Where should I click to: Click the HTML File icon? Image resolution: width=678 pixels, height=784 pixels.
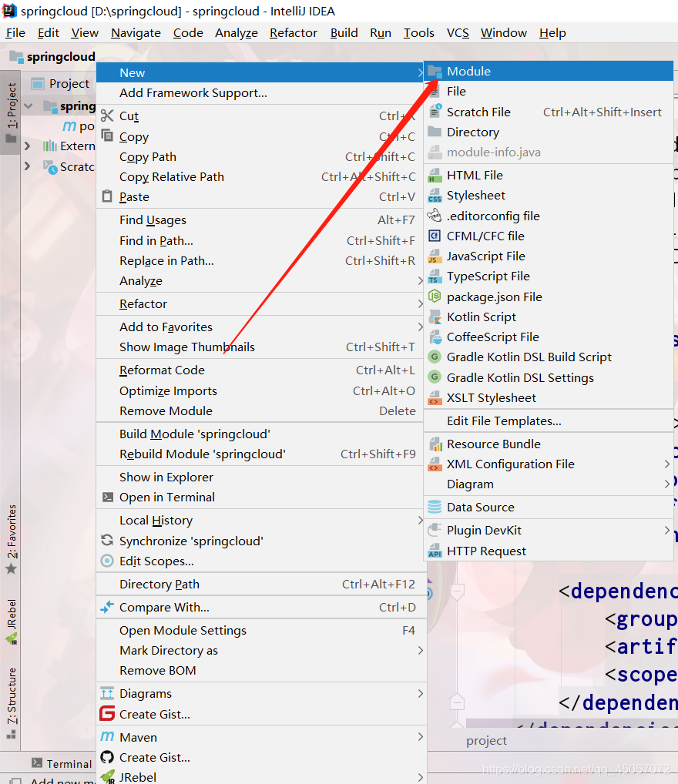435,176
